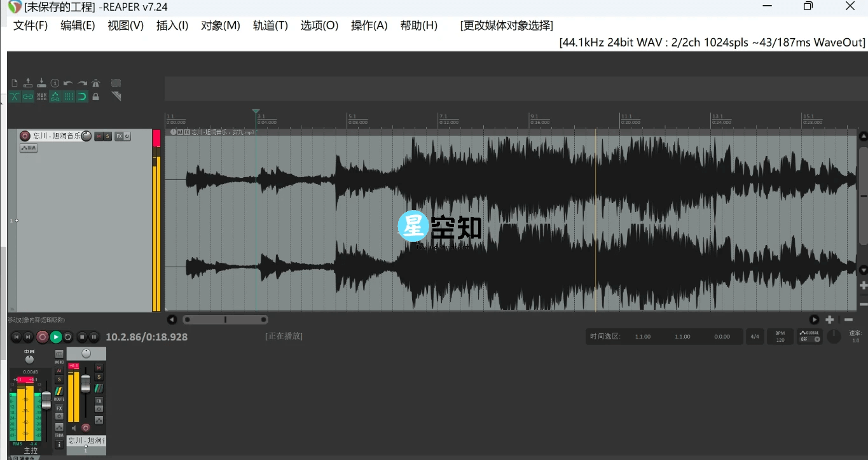The image size is (868, 460).
Task: Undo the last action from the toolbar
Action: click(68, 83)
